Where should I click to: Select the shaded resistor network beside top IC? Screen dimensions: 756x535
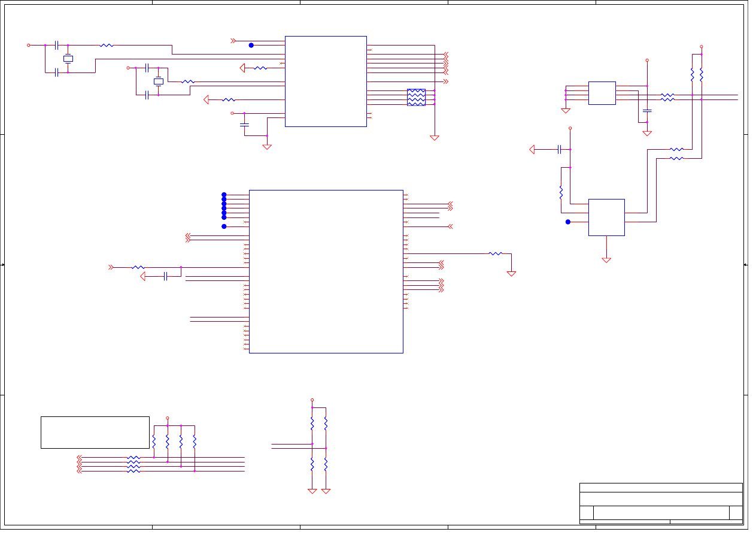click(416, 97)
